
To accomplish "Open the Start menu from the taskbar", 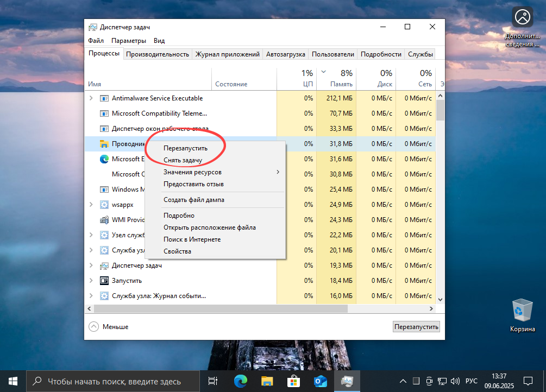I will pos(12,381).
